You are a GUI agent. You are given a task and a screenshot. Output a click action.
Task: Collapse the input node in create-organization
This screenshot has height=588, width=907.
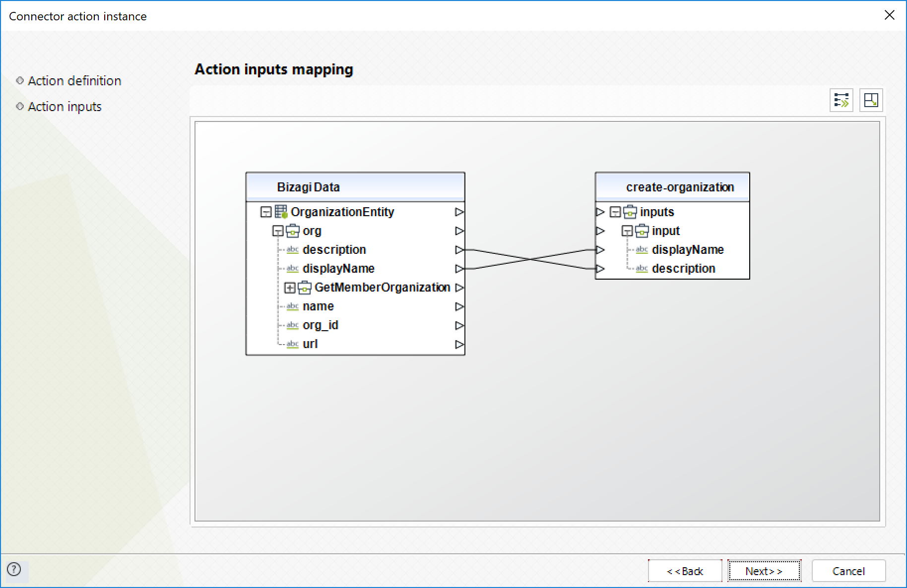click(627, 231)
